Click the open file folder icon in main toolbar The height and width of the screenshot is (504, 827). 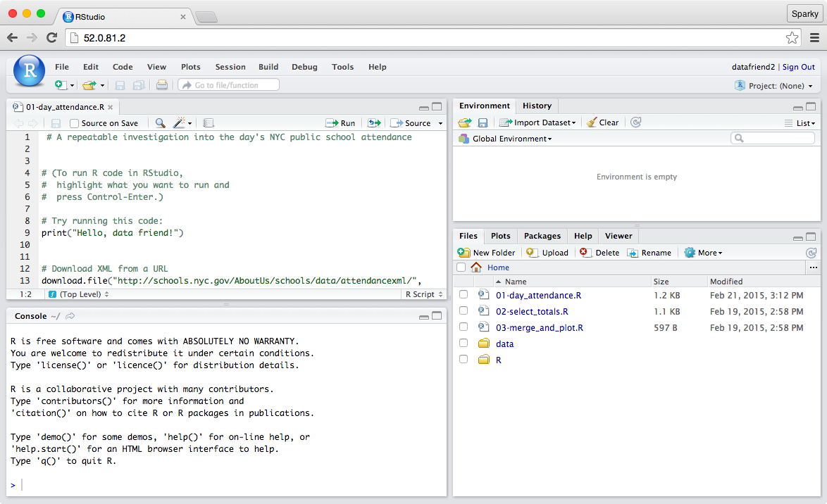[x=89, y=85]
